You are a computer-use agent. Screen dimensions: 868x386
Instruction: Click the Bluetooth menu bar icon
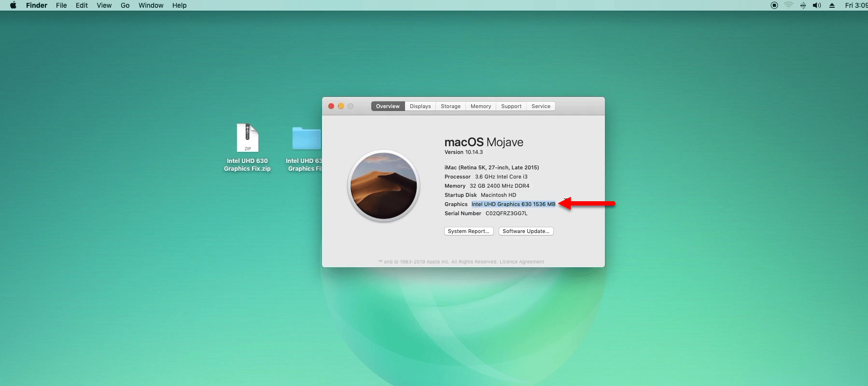tap(803, 5)
